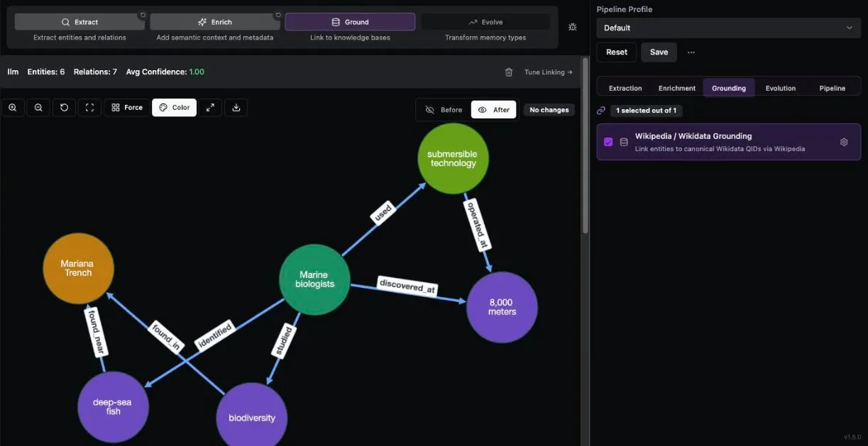The width and height of the screenshot is (868, 446).
Task: Select the 8,000 meters node
Action: [x=502, y=307]
